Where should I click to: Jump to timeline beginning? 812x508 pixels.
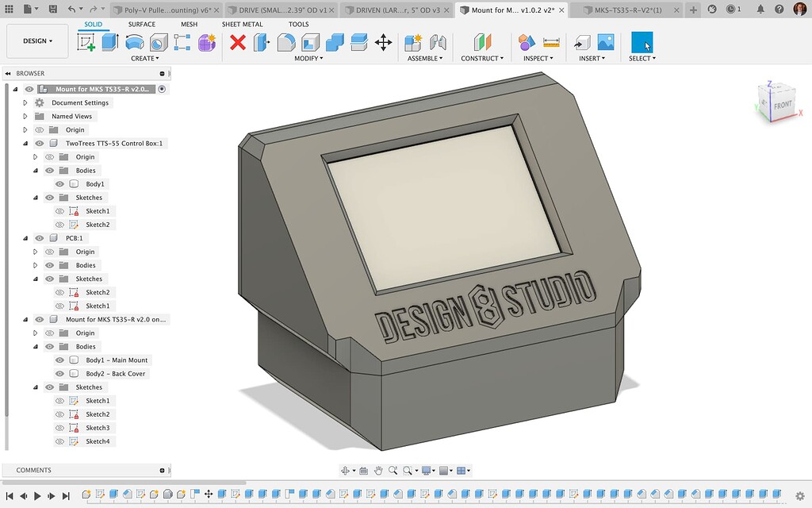click(9, 496)
